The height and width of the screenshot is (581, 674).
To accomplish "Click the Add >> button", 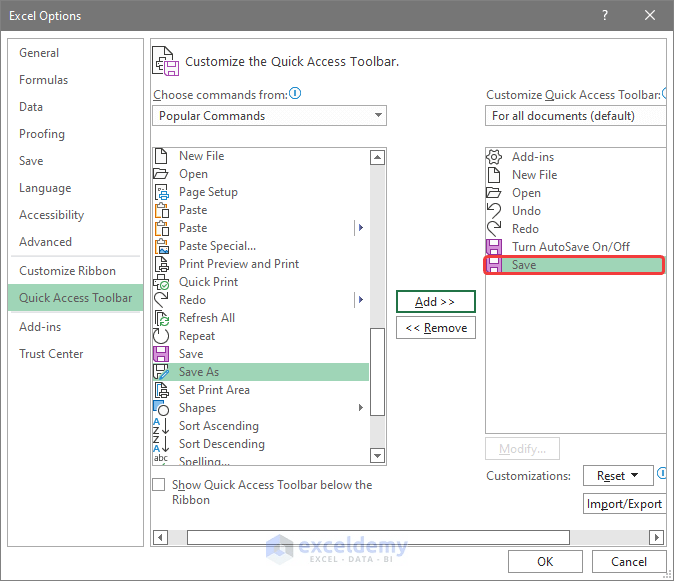I will coord(435,302).
